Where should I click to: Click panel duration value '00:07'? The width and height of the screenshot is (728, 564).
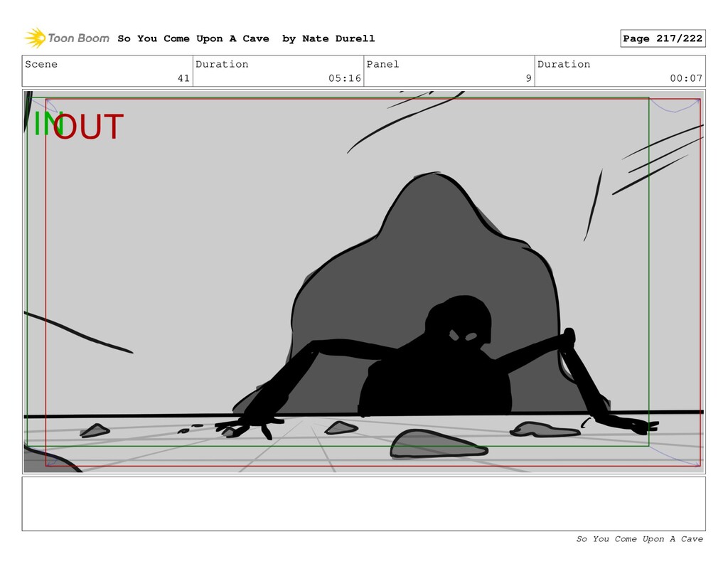point(686,78)
